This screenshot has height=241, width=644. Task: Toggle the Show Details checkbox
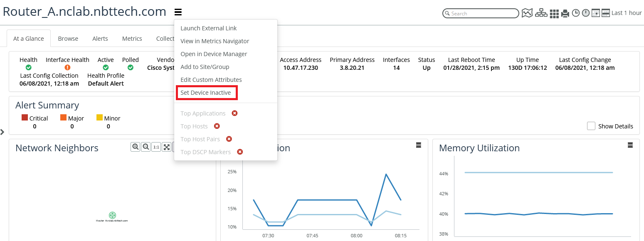[x=591, y=126]
